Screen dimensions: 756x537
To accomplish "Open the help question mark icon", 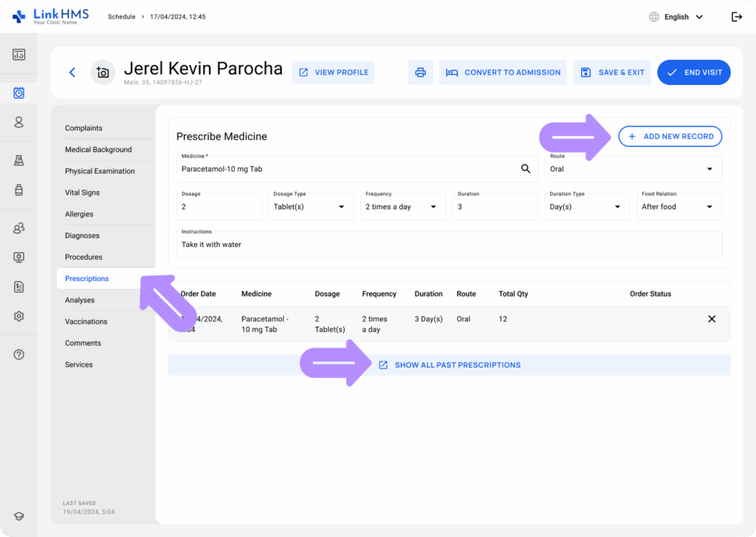I will [x=19, y=354].
